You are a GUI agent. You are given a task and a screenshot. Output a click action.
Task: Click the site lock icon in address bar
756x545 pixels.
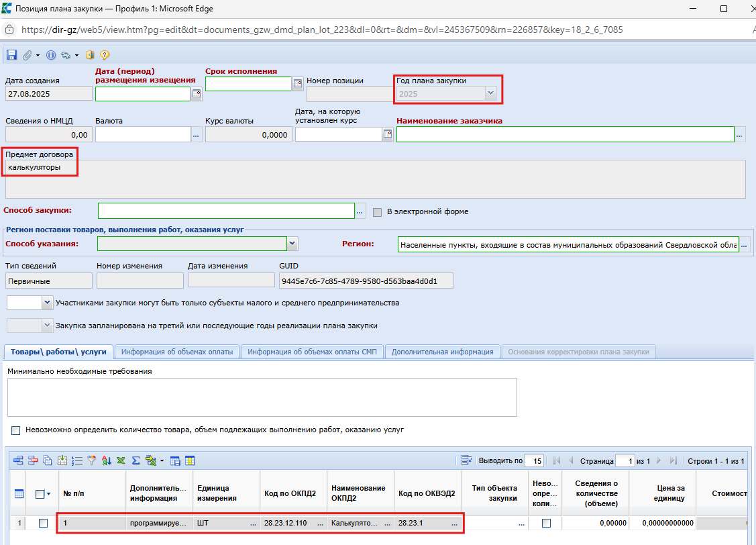click(x=9, y=30)
